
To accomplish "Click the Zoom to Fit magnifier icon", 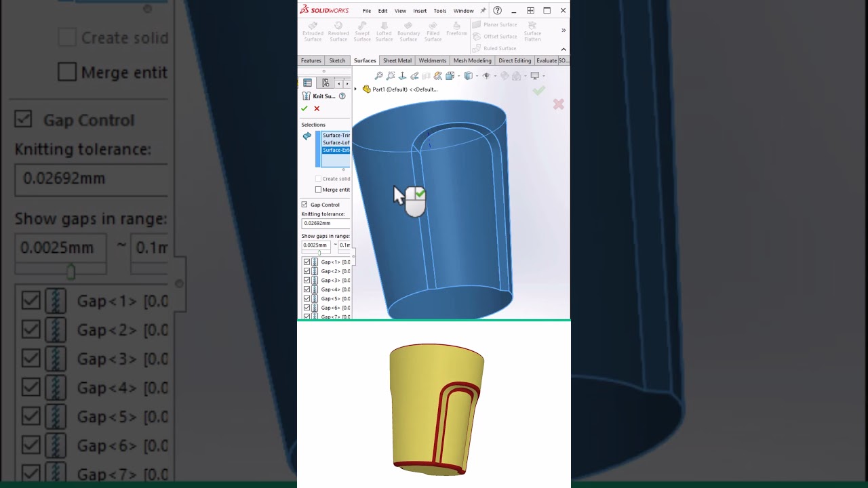I will pos(379,76).
